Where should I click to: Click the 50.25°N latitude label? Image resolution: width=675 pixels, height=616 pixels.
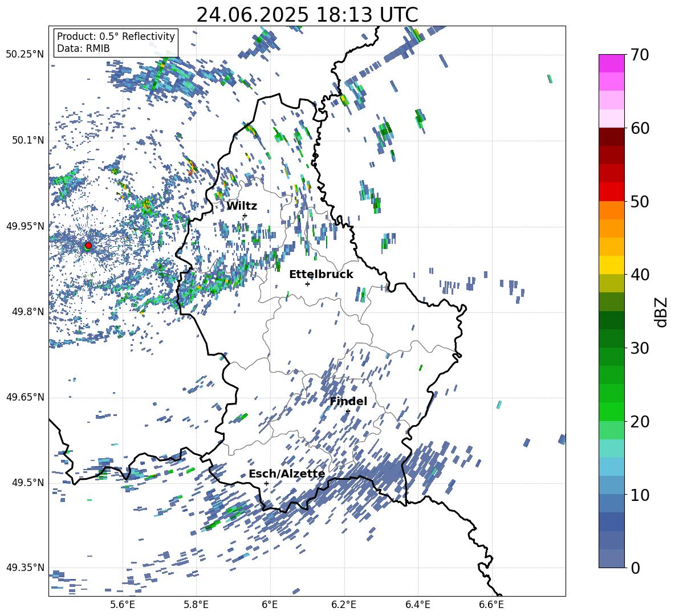coord(25,55)
